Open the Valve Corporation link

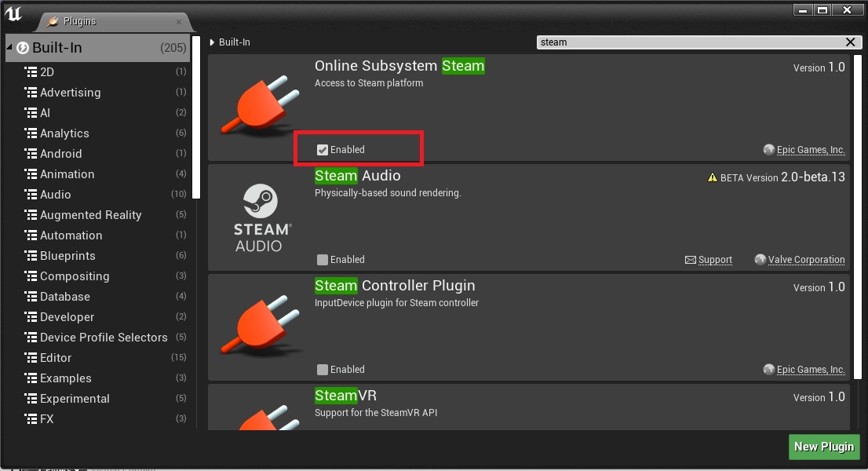pyautogui.click(x=806, y=260)
